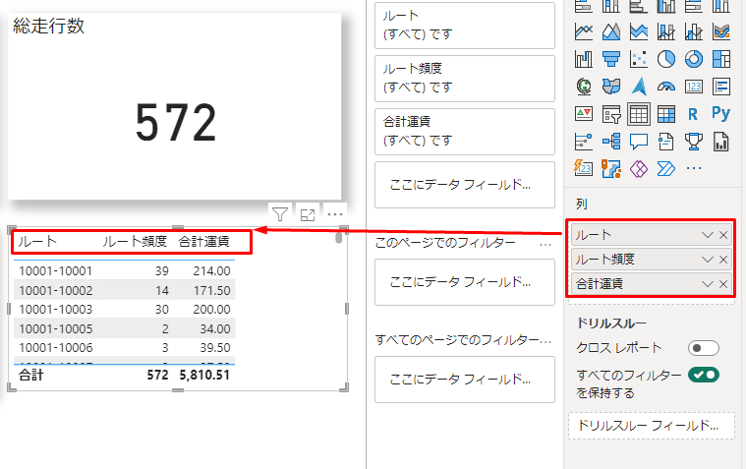This screenshot has width=746, height=469.
Task: Open more visuals via the ellipsis
Action: point(694,168)
